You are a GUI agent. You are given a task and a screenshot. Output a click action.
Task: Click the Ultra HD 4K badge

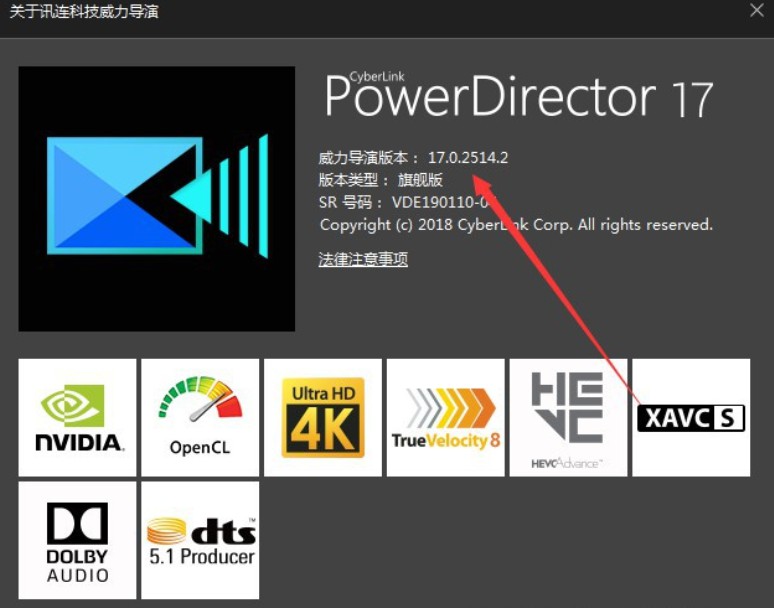point(323,418)
